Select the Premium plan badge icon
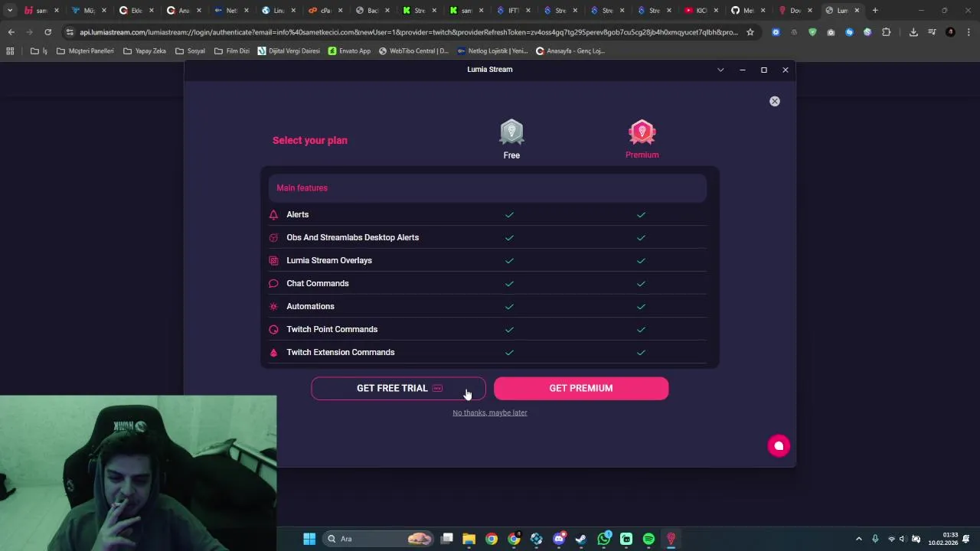Image resolution: width=980 pixels, height=551 pixels. [x=642, y=132]
